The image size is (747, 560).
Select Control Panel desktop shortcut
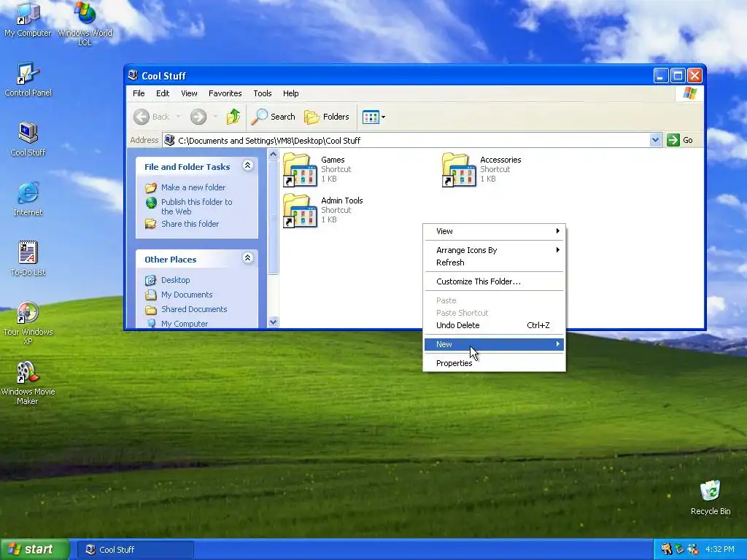coord(28,79)
